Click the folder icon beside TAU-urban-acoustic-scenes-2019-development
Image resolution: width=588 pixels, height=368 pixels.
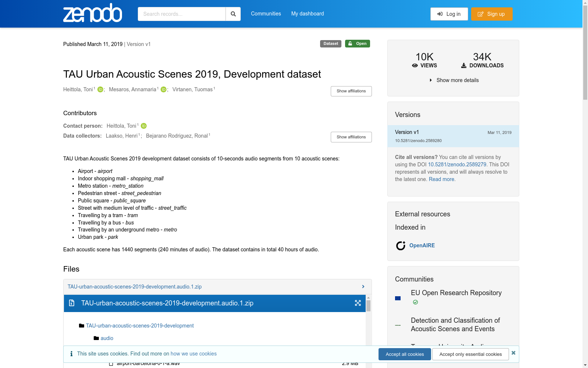[82, 326]
